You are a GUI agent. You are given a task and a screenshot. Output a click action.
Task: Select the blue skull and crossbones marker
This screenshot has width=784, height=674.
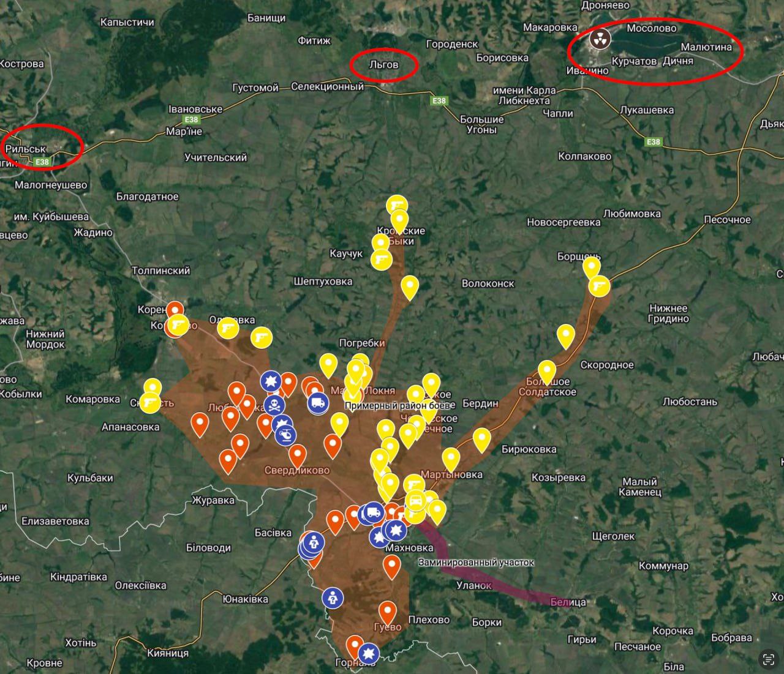[274, 405]
